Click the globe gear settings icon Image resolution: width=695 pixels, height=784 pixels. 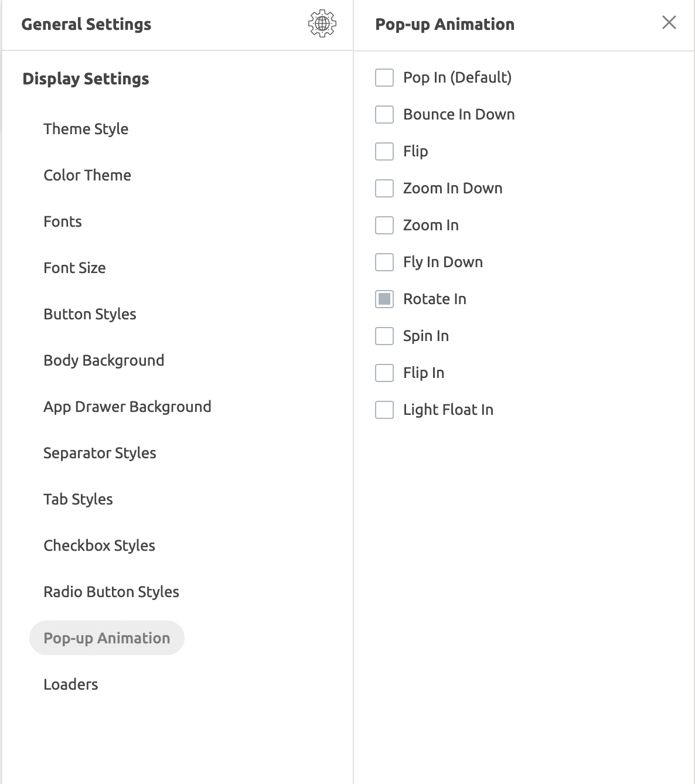click(322, 24)
